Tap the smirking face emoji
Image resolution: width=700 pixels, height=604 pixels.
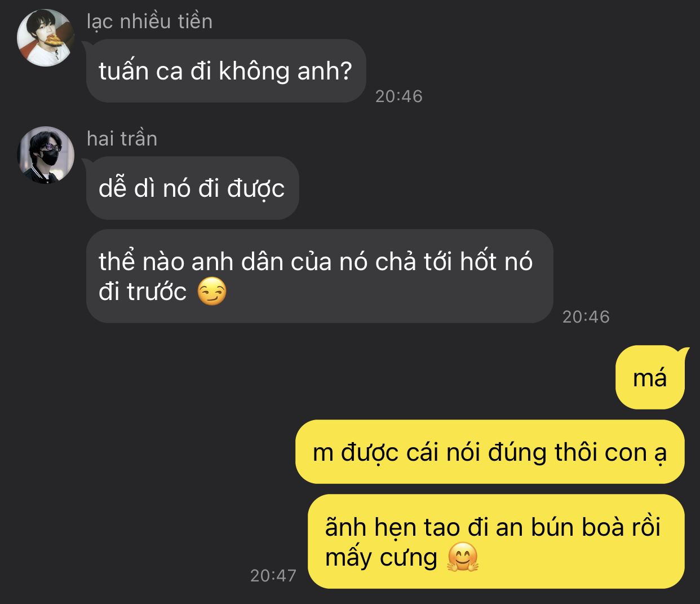212,292
